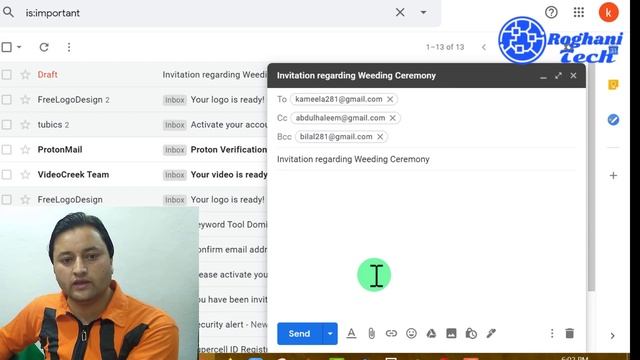The width and height of the screenshot is (640, 360).
Task: Insert a link in the message
Action: (x=391, y=333)
